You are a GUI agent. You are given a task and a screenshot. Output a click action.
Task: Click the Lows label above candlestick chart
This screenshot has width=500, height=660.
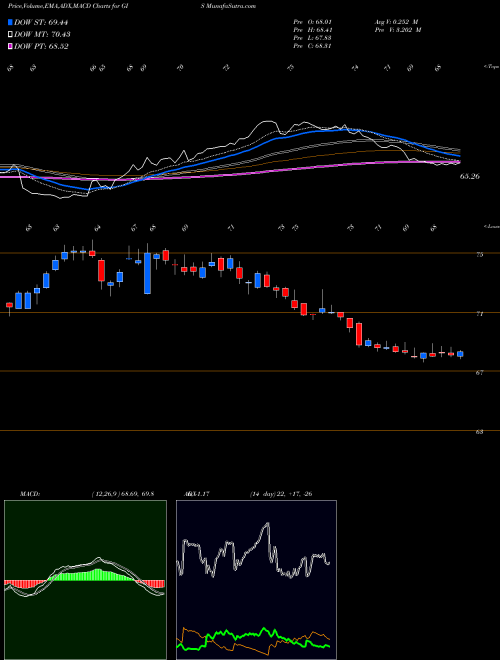(492, 226)
